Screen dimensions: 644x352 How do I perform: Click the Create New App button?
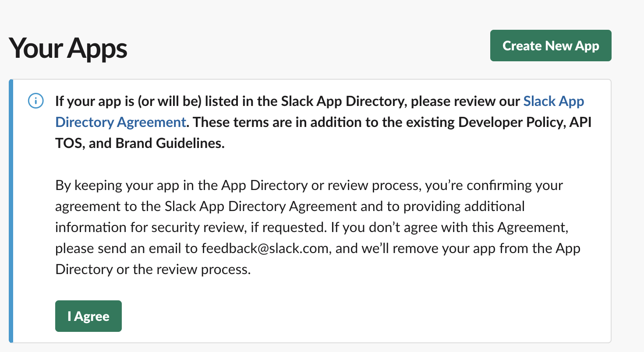click(550, 46)
